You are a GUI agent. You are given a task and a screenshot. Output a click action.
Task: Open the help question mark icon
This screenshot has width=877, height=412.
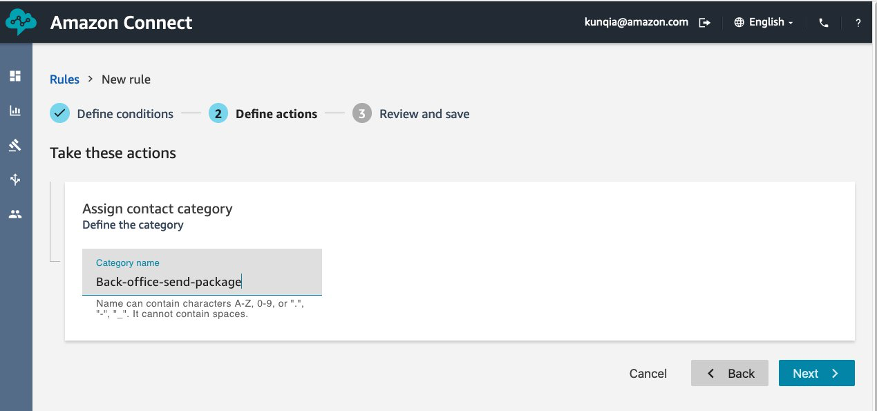click(x=858, y=23)
